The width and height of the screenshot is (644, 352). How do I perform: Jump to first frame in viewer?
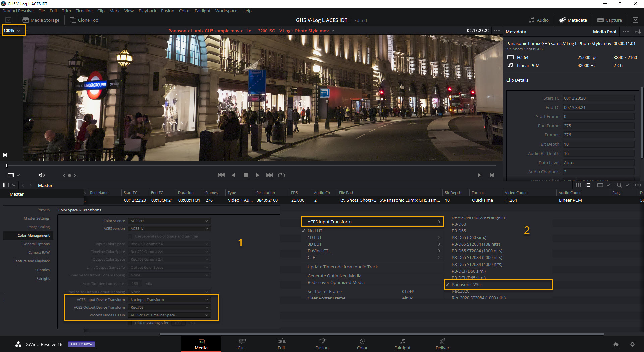pyautogui.click(x=221, y=175)
